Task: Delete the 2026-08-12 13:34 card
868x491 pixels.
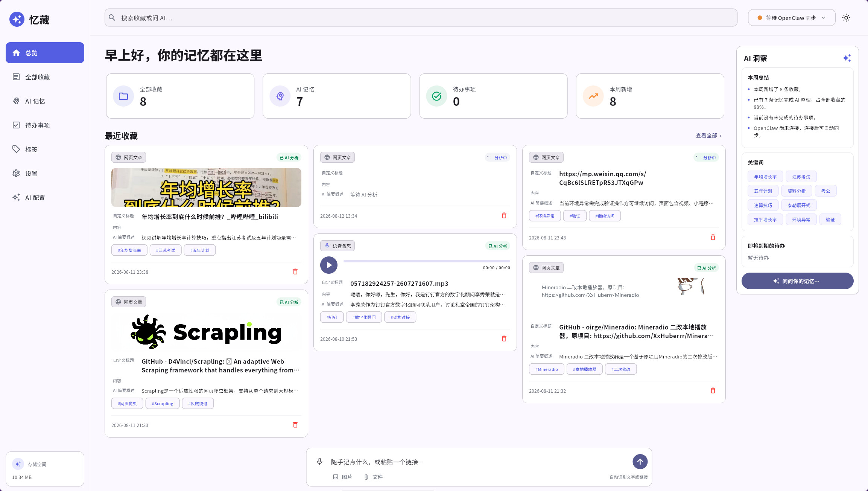Action: [x=504, y=215]
